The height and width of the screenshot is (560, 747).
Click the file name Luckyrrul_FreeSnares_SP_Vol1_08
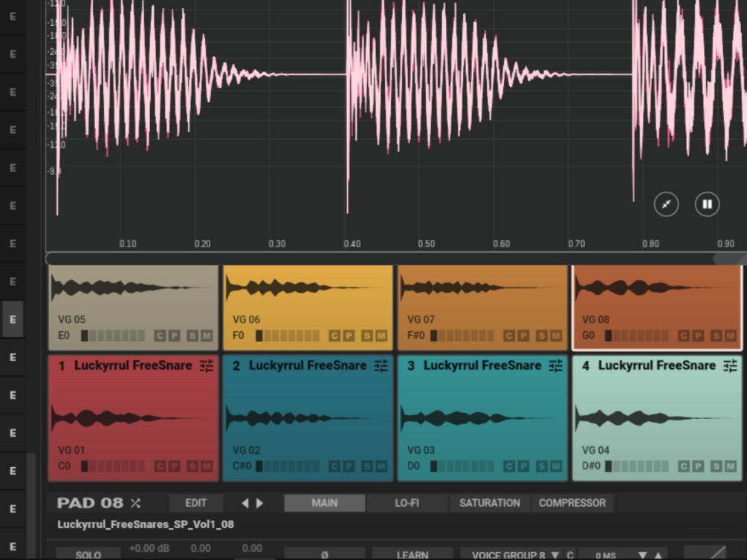(x=145, y=524)
